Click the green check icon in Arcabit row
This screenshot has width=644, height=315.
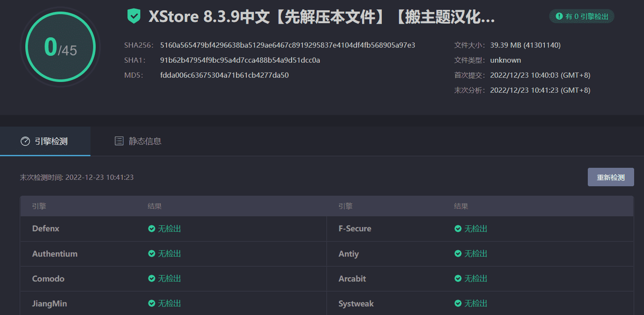point(458,279)
